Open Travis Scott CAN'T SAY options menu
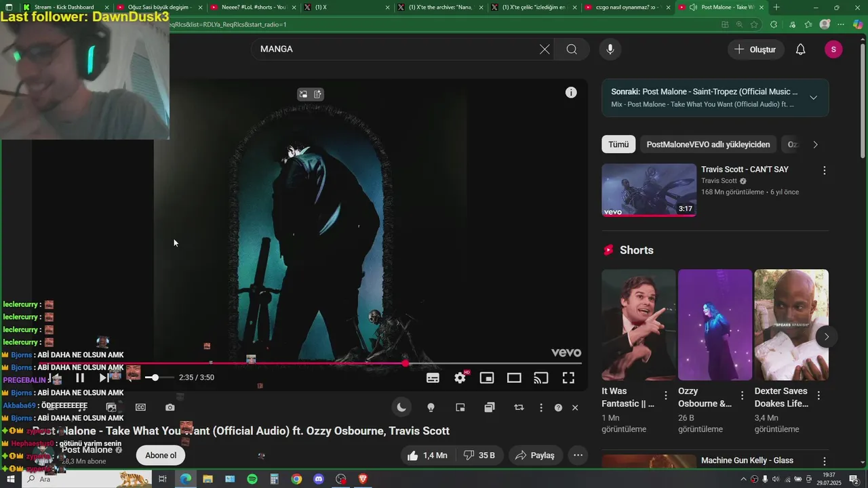 click(824, 171)
